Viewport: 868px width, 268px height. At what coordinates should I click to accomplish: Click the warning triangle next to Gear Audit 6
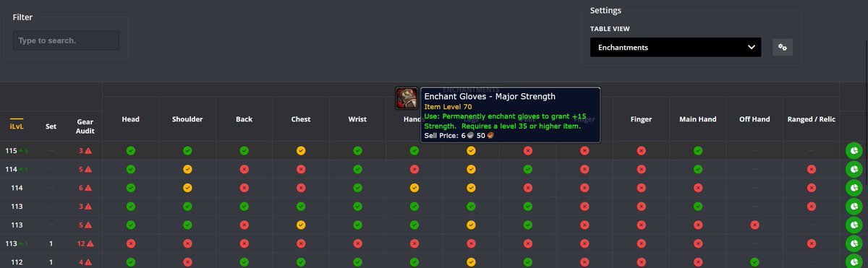click(88, 188)
